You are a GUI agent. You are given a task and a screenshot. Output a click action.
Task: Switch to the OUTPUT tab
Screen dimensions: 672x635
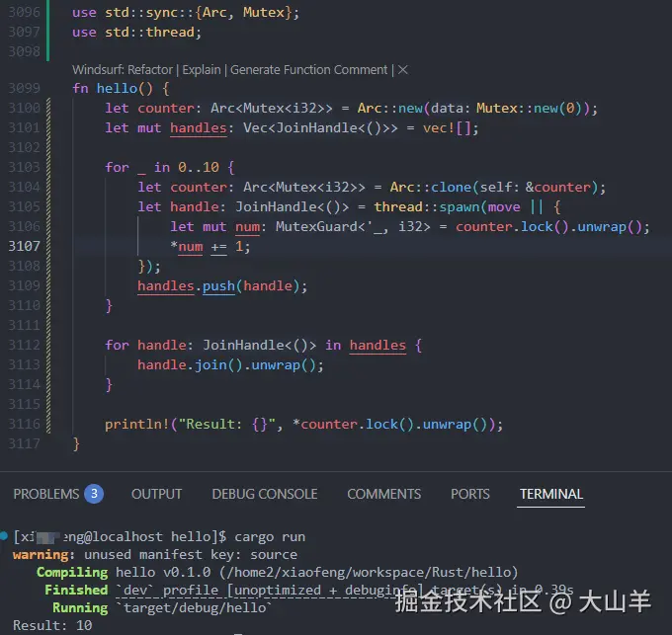pos(156,494)
